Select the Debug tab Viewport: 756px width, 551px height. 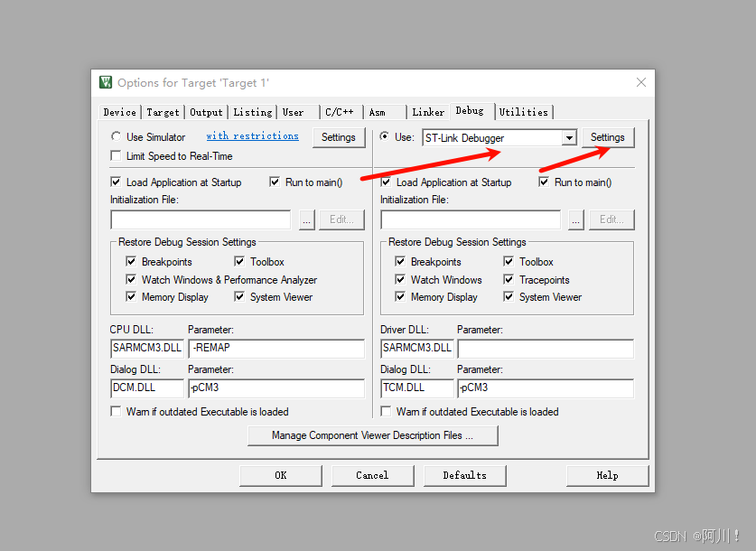click(x=471, y=111)
